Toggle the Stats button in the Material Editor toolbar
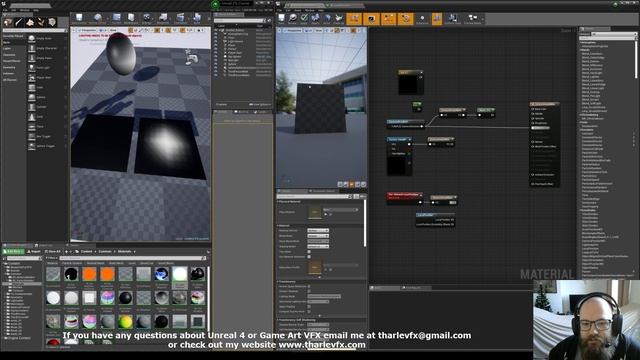This screenshot has height=360, width=640. 437,19
